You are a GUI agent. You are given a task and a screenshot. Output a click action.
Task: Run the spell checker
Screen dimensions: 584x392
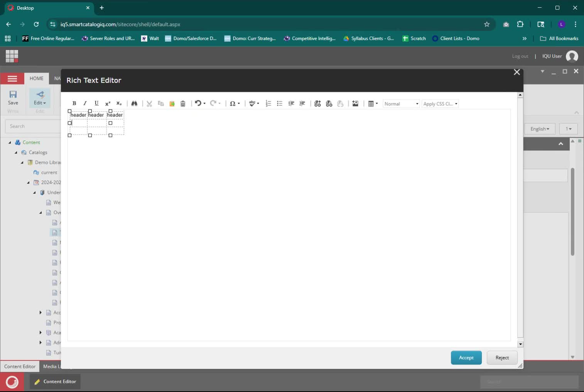(252, 103)
